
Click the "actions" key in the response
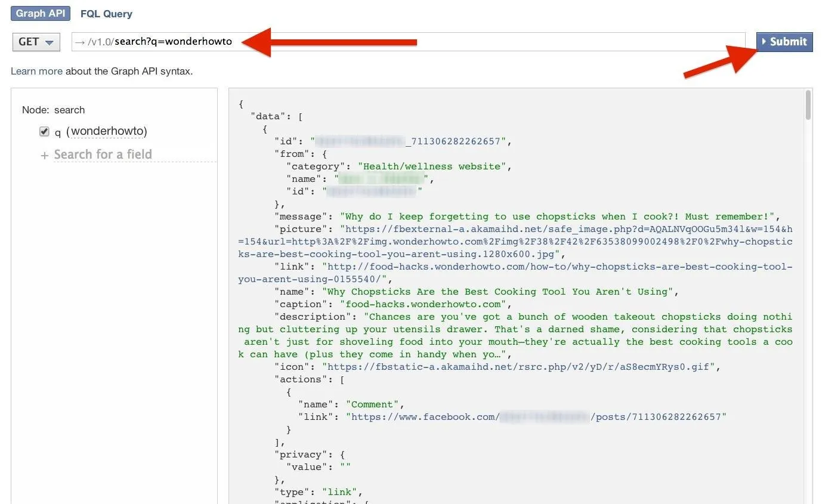point(301,379)
